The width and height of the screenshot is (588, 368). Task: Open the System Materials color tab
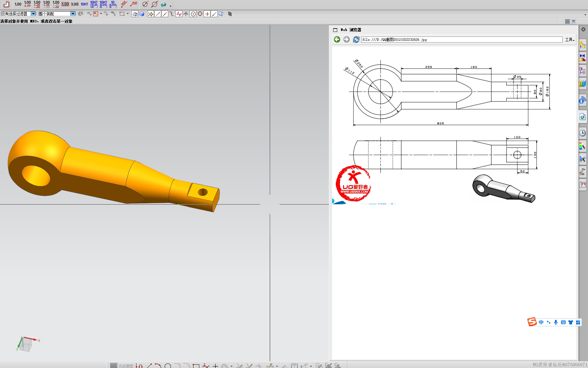point(582,146)
